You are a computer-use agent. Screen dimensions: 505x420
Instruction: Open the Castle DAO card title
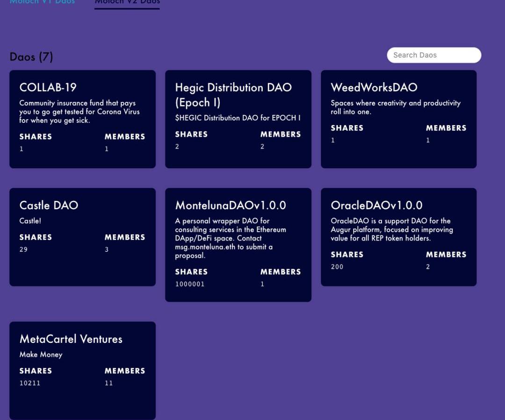49,205
